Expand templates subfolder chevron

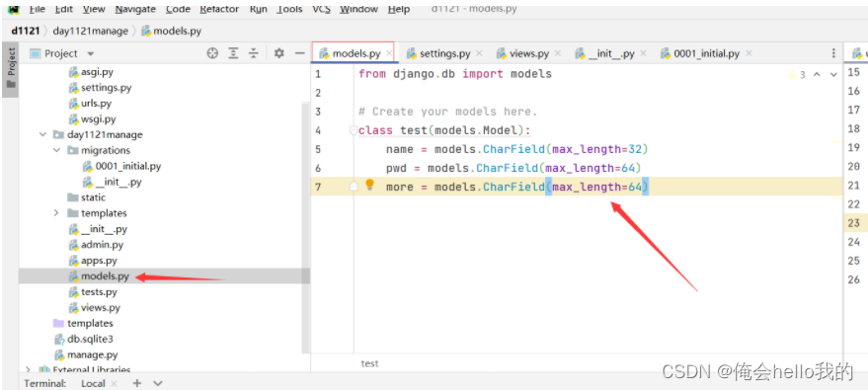pos(56,213)
